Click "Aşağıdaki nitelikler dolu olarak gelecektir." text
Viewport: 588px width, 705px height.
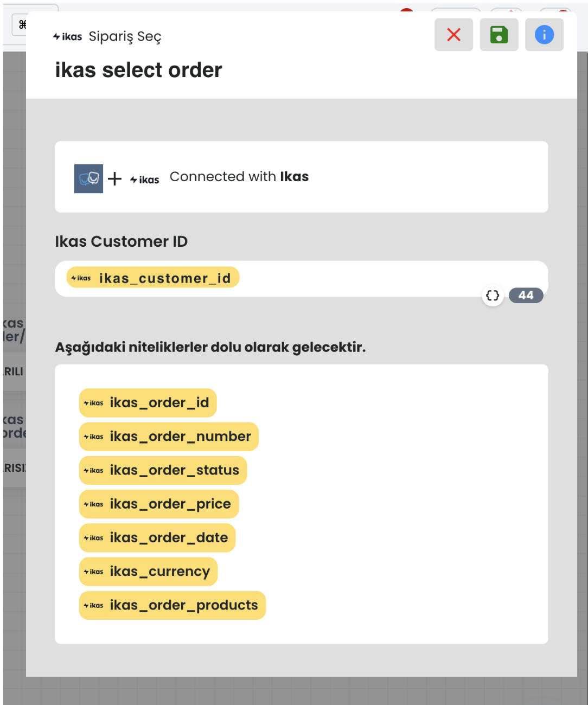tap(210, 347)
